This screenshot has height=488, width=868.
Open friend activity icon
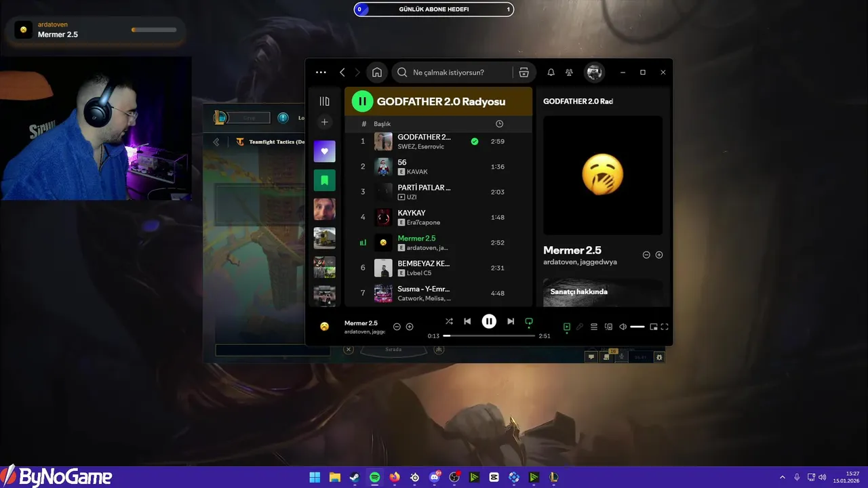click(570, 73)
